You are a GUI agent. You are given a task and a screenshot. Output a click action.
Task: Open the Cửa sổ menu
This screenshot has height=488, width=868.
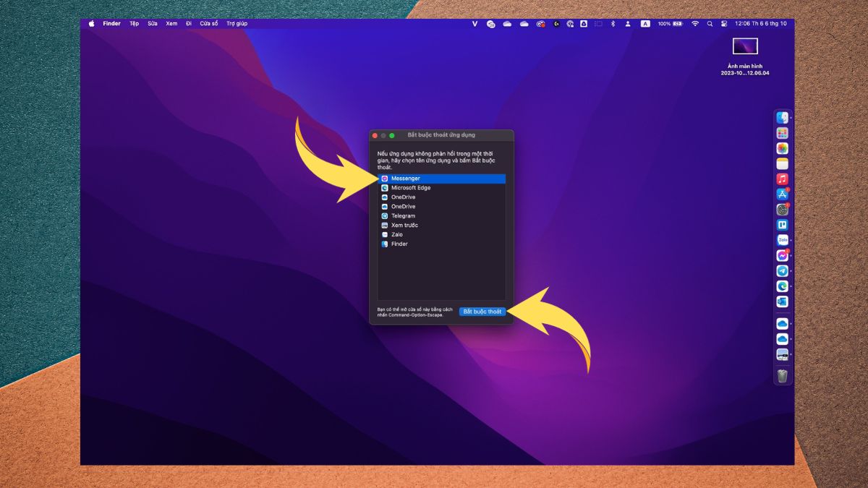pos(209,24)
